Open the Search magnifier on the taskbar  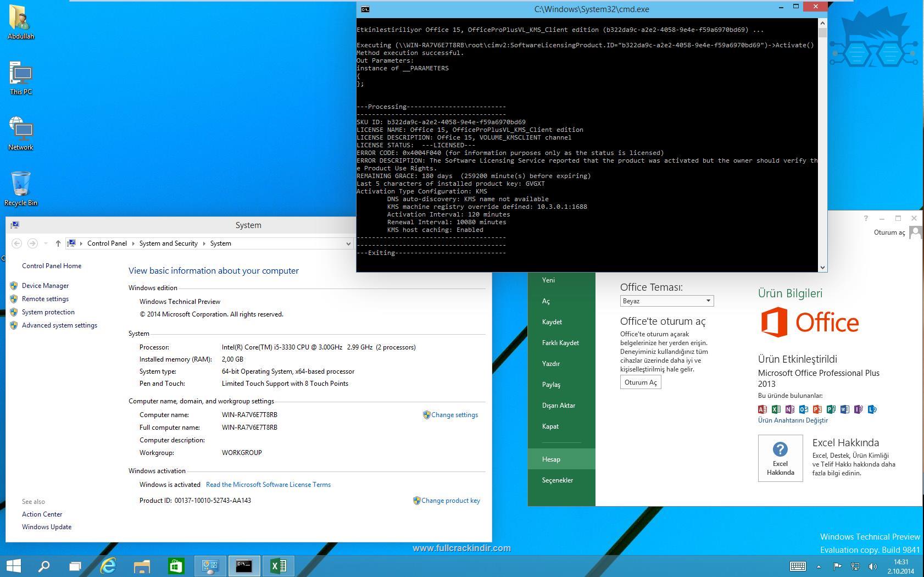43,566
